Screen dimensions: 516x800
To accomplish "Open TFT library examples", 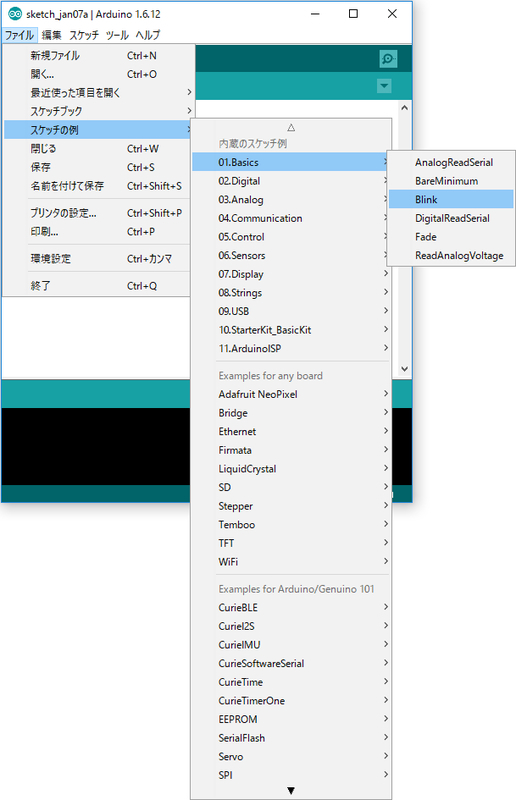I will pos(291,543).
